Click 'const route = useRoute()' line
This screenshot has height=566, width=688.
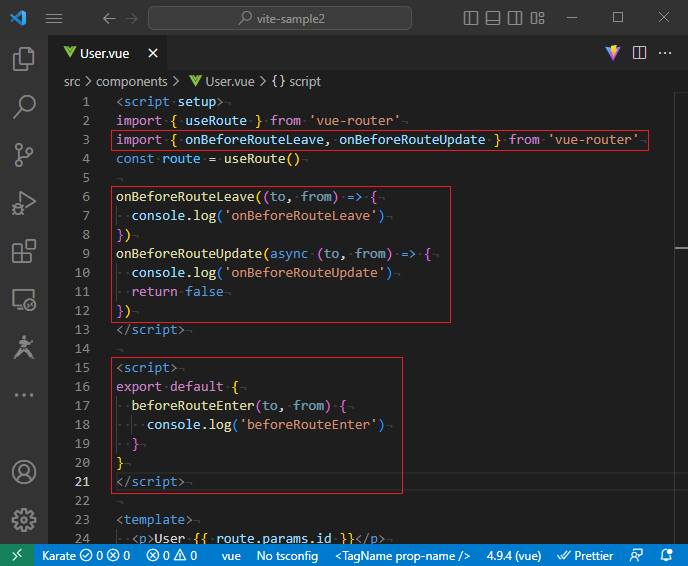click(x=208, y=159)
